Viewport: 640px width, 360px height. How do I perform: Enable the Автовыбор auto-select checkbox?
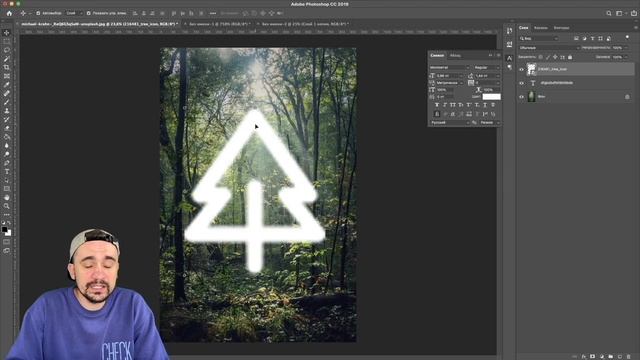pyautogui.click(x=38, y=13)
